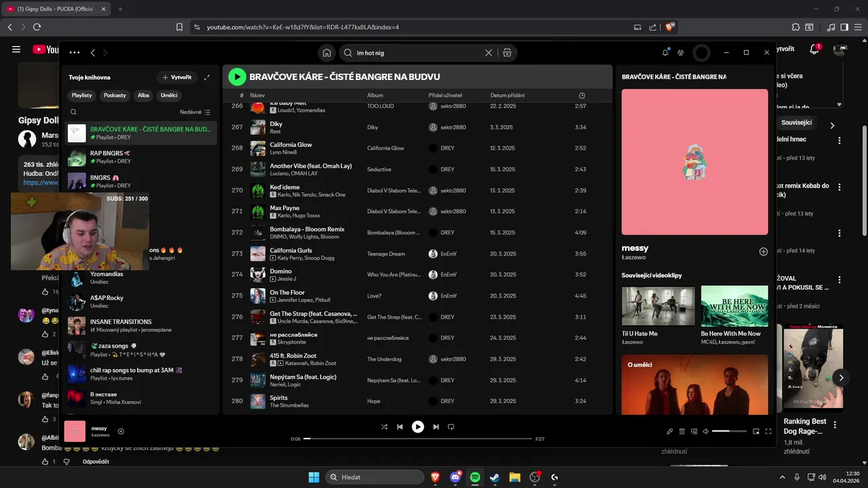The image size is (868, 488).
Task: Filter library by Umělci
Action: [x=169, y=96]
